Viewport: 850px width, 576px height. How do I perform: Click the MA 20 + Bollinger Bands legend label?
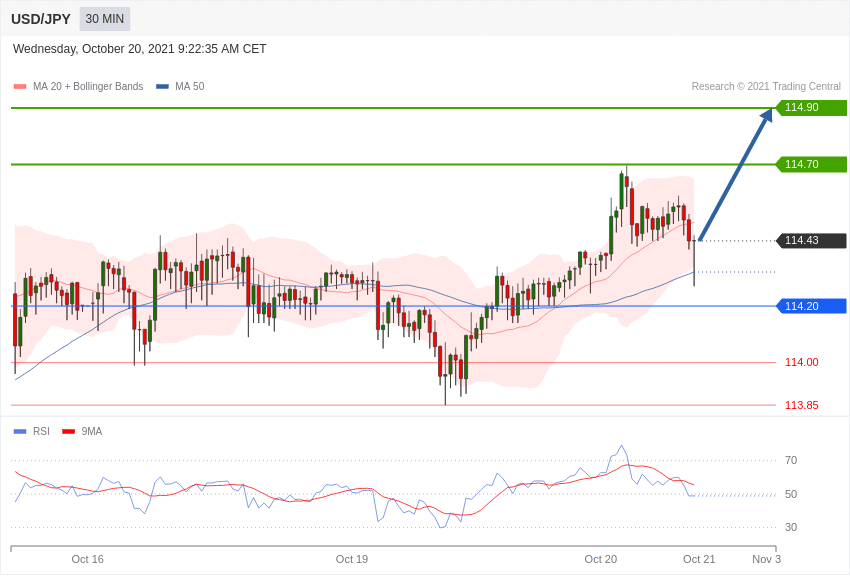pos(88,87)
